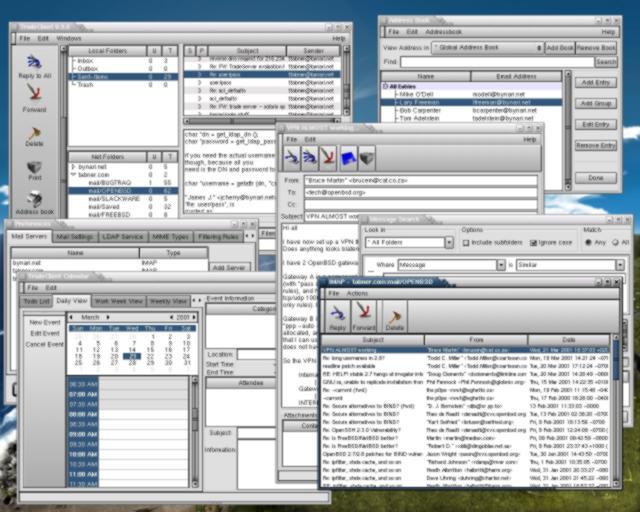Viewport: 640px width, 512px height.
Task: Click Done button in Address Book
Action: [x=596, y=178]
